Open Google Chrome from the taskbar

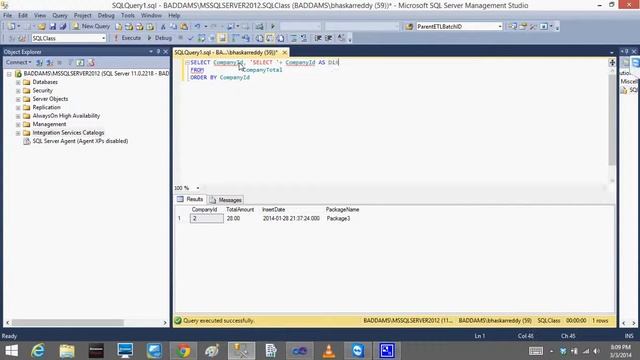coord(183,351)
